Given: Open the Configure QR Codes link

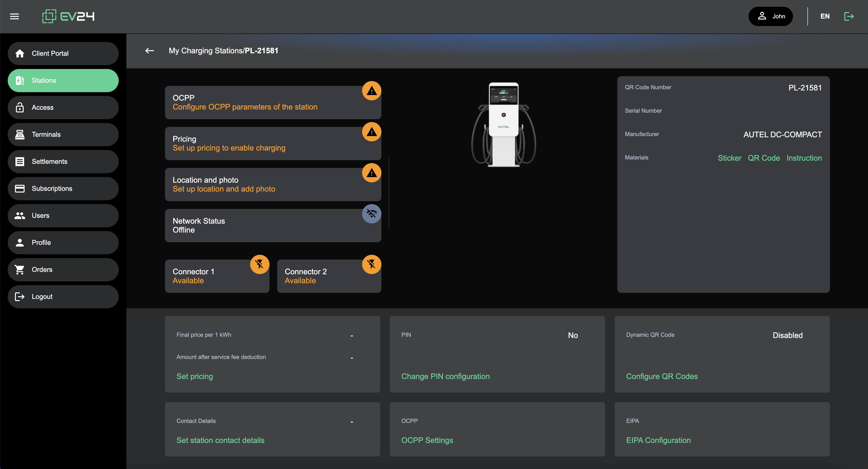Looking at the screenshot, I should 661,376.
